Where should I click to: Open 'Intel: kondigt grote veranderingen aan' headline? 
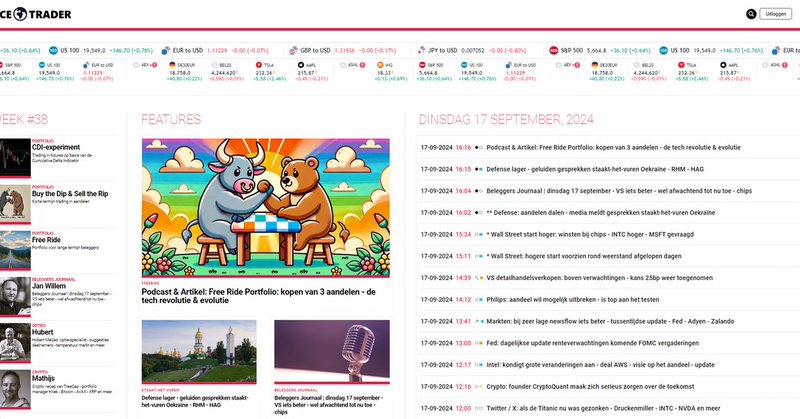tap(601, 365)
